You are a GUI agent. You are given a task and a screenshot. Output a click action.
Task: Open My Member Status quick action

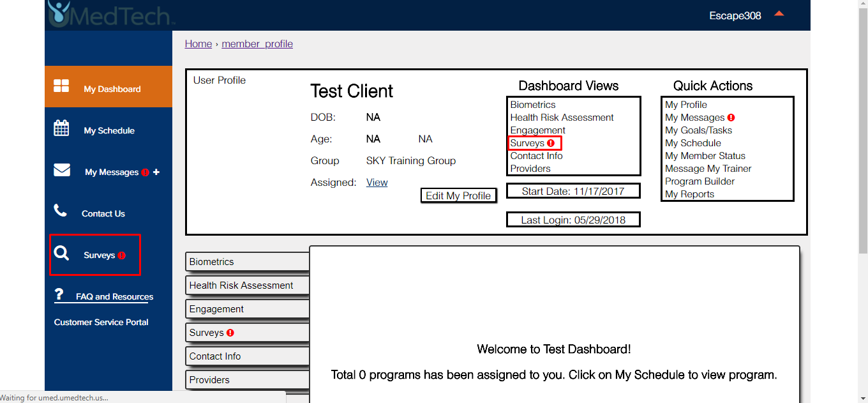[705, 156]
